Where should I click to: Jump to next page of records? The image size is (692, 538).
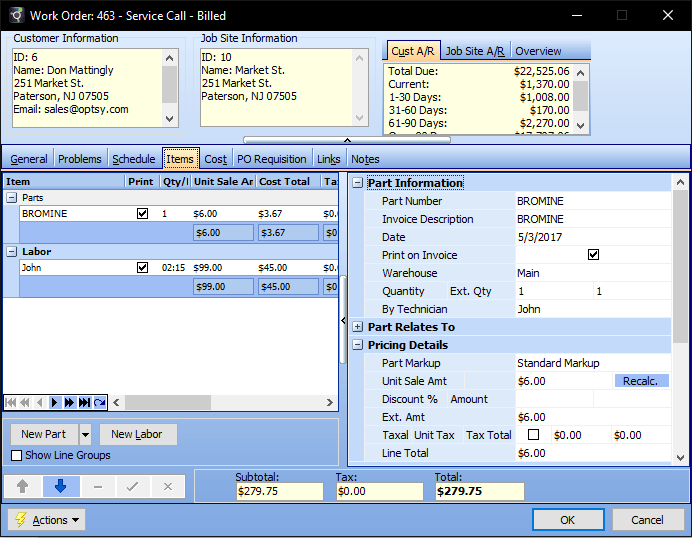pyautogui.click(x=69, y=402)
